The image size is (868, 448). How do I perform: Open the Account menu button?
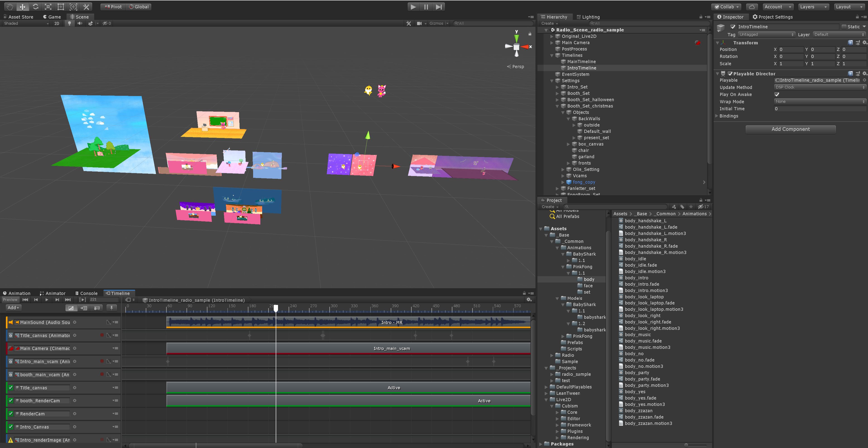coord(778,7)
